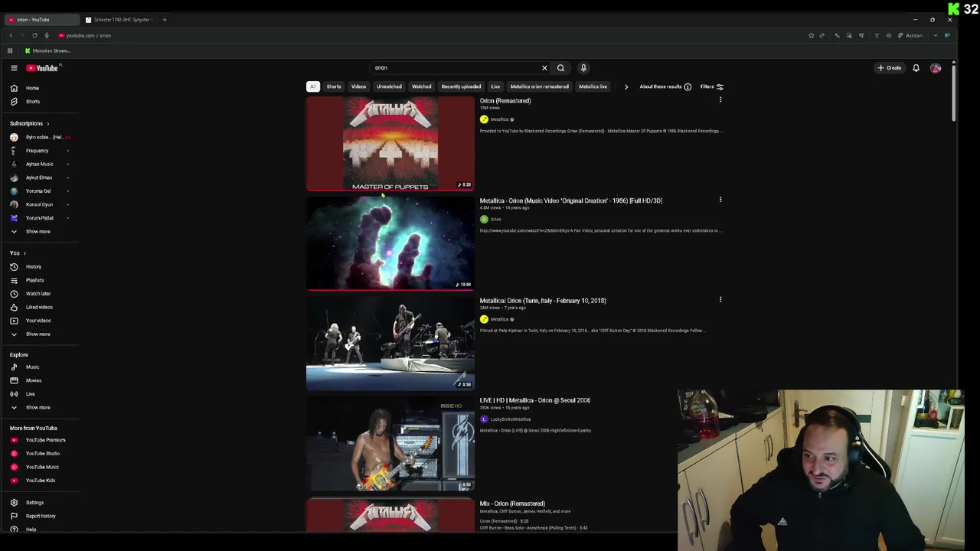This screenshot has height=551, width=980.
Task: Show more filter chips with the right arrow
Action: point(626,86)
